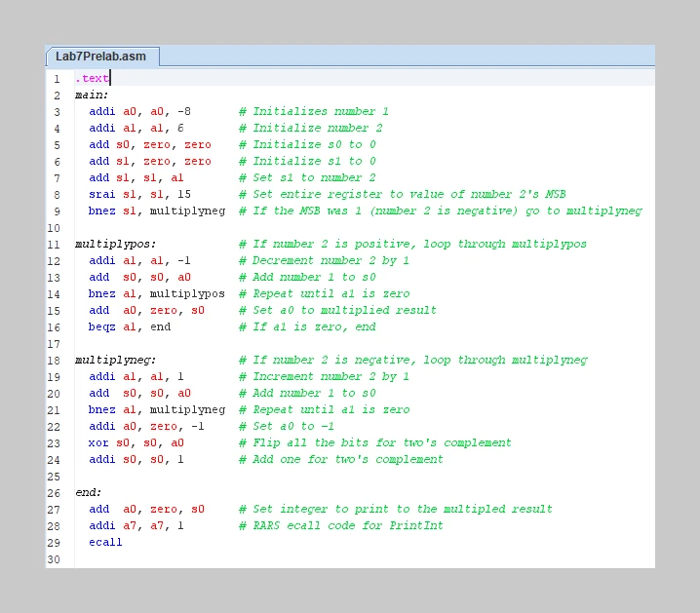Screen dimensions: 700x613
Task: Select the Lab7Prelab.asm editor tab
Action: click(100, 57)
